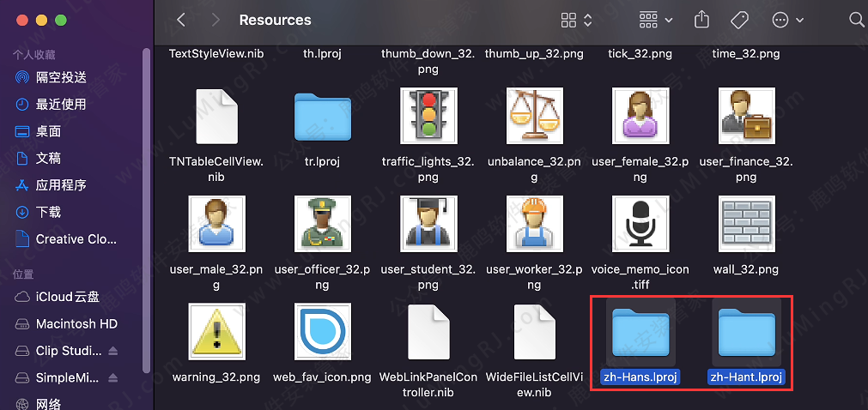Click the forward navigation arrow
Viewport: 868px width, 410px height.
215,20
